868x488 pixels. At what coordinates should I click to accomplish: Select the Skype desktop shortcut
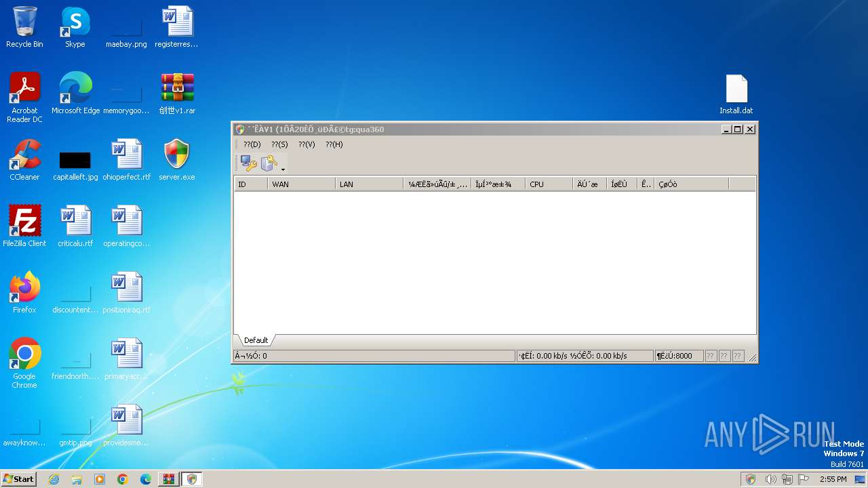(x=75, y=27)
